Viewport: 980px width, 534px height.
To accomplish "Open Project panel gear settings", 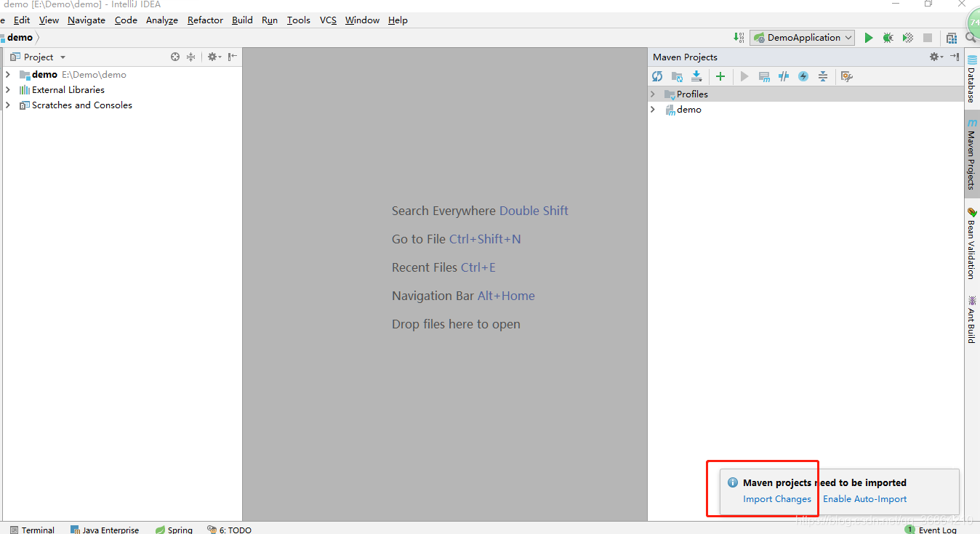I will 214,57.
